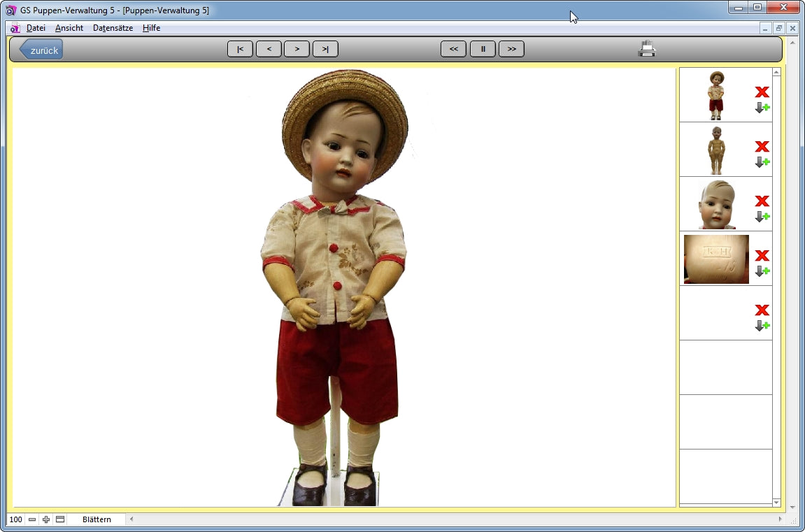Screen dimensions: 805x532
Task: Click the zurück back button
Action: [x=42, y=50]
